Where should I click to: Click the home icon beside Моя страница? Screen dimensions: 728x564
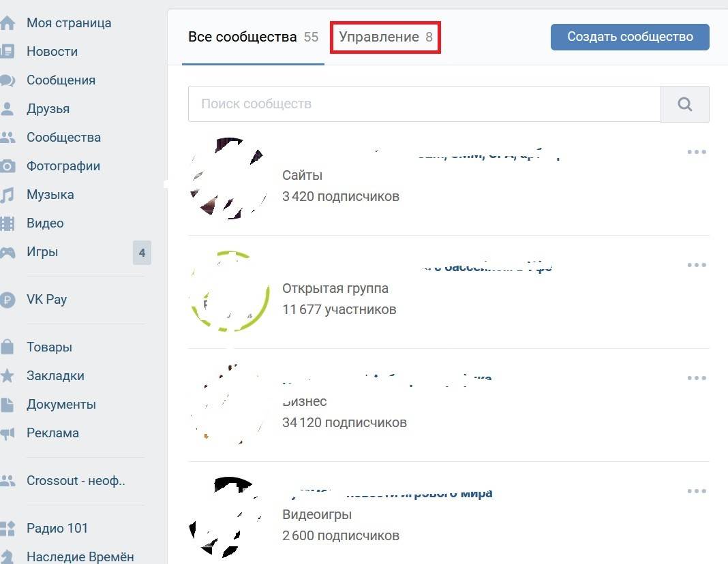[7, 23]
